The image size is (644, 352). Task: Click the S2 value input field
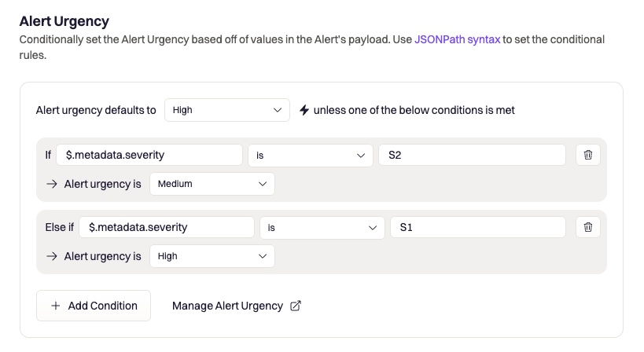point(472,155)
